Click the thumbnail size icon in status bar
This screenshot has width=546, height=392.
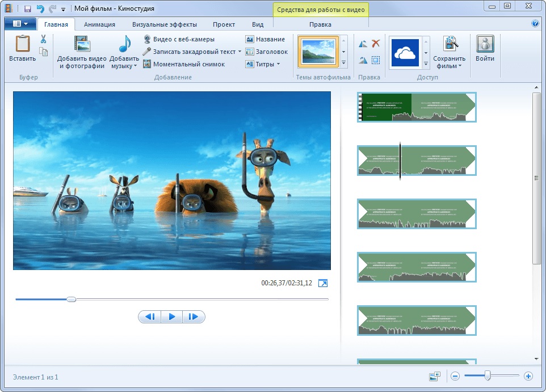435,376
